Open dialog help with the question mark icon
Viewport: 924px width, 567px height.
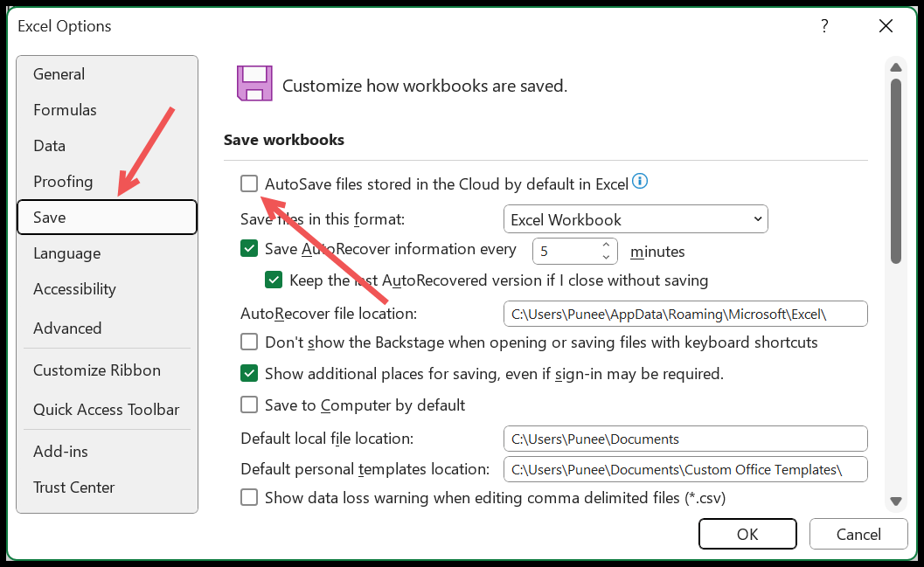point(823,26)
